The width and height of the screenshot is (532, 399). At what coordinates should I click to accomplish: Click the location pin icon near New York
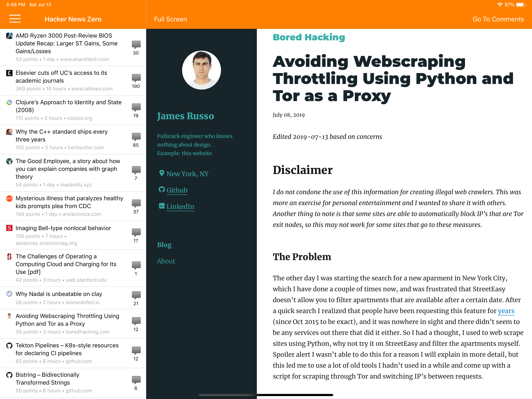[162, 173]
